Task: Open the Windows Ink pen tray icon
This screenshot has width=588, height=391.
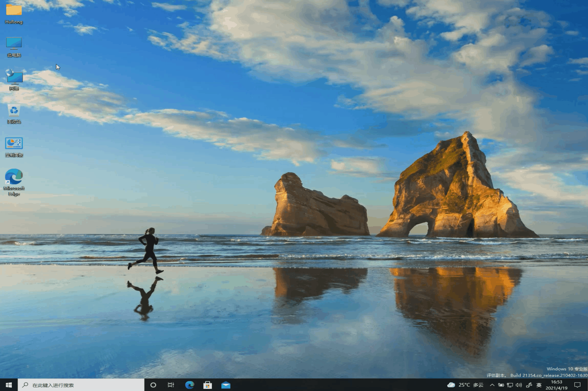Action: point(529,385)
